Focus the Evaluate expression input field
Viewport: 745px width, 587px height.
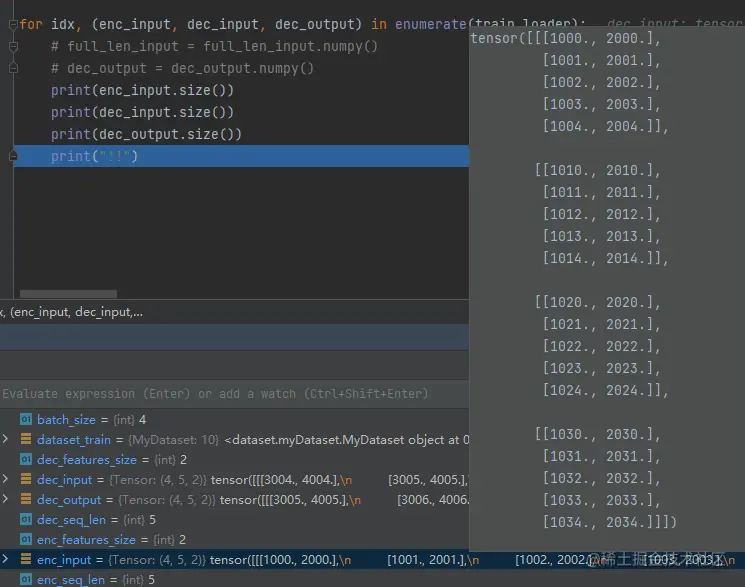(234, 394)
